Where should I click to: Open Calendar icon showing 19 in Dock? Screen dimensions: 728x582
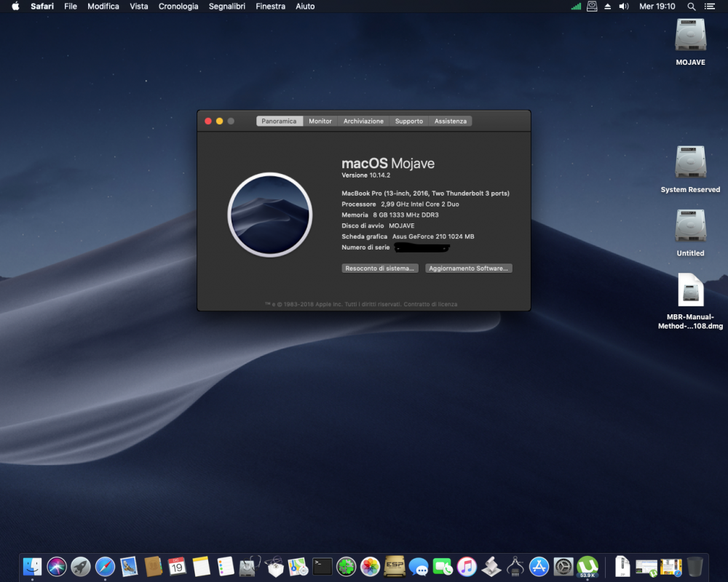(x=177, y=566)
